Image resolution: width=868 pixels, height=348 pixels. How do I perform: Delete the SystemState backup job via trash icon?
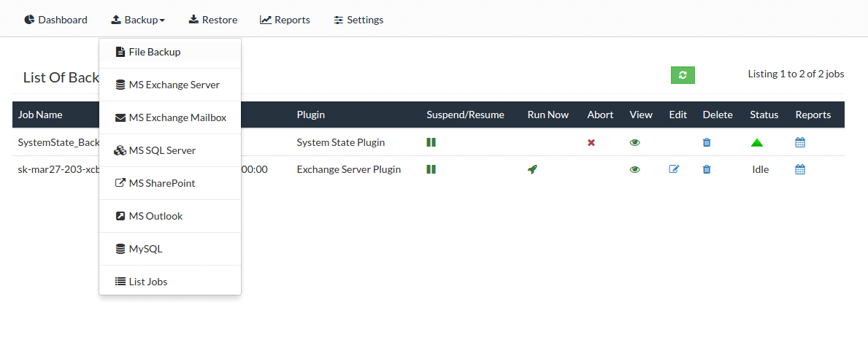pos(707,143)
